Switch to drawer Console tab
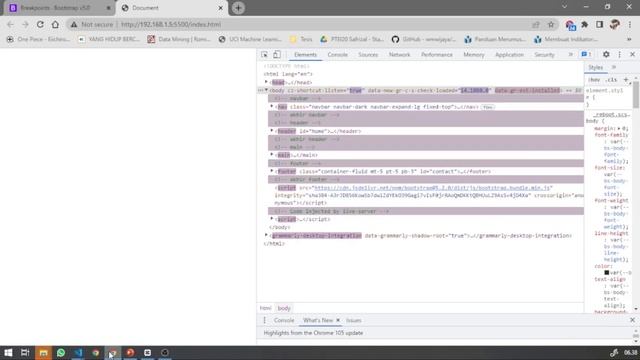 (284, 320)
